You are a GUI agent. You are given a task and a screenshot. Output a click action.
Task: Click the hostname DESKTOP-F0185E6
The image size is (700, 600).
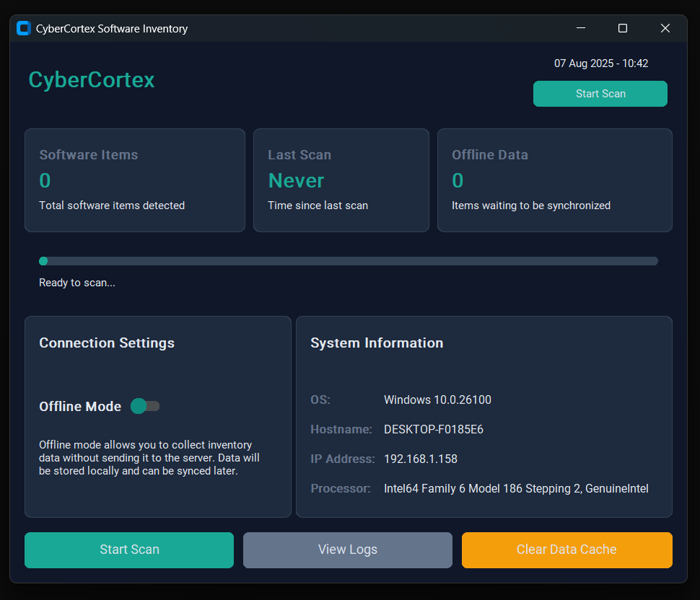click(x=434, y=429)
